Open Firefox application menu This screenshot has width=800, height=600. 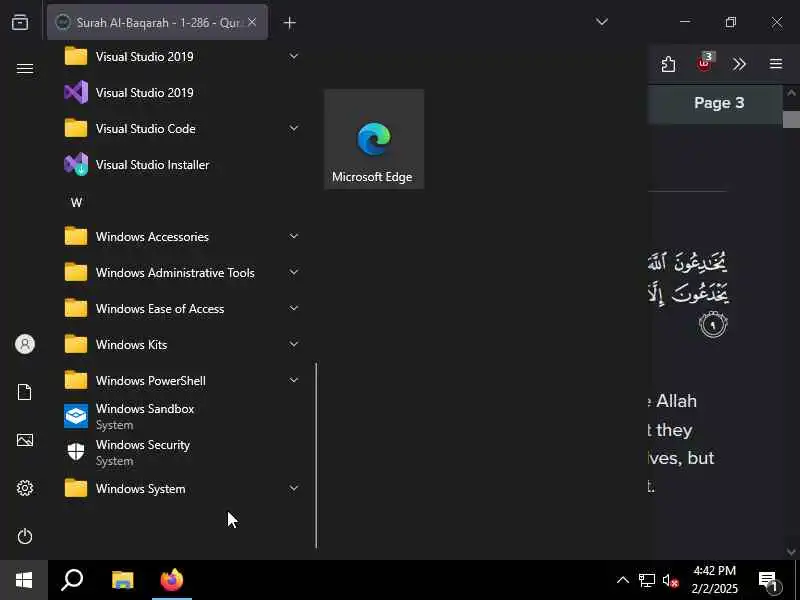click(776, 64)
